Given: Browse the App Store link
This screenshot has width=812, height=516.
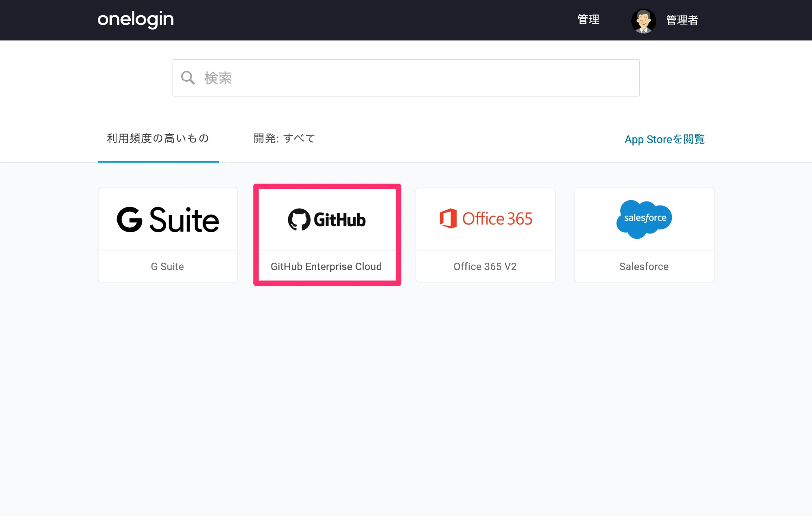Looking at the screenshot, I should click(664, 139).
